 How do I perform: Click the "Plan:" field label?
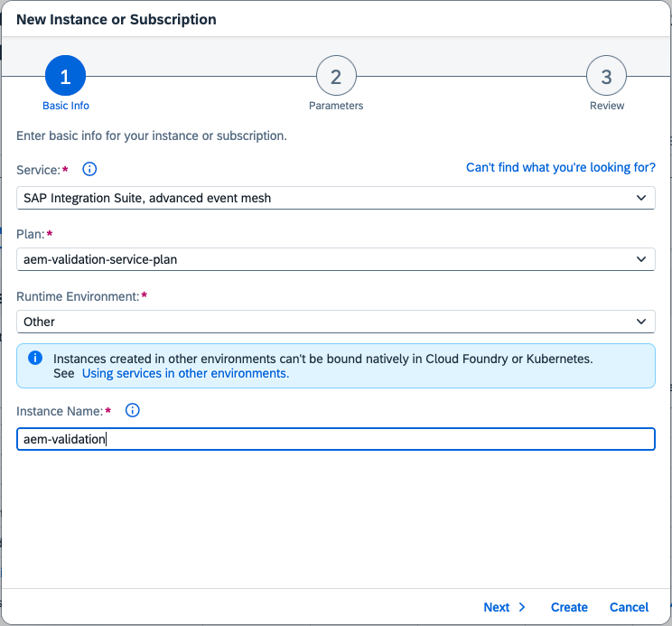pos(31,234)
